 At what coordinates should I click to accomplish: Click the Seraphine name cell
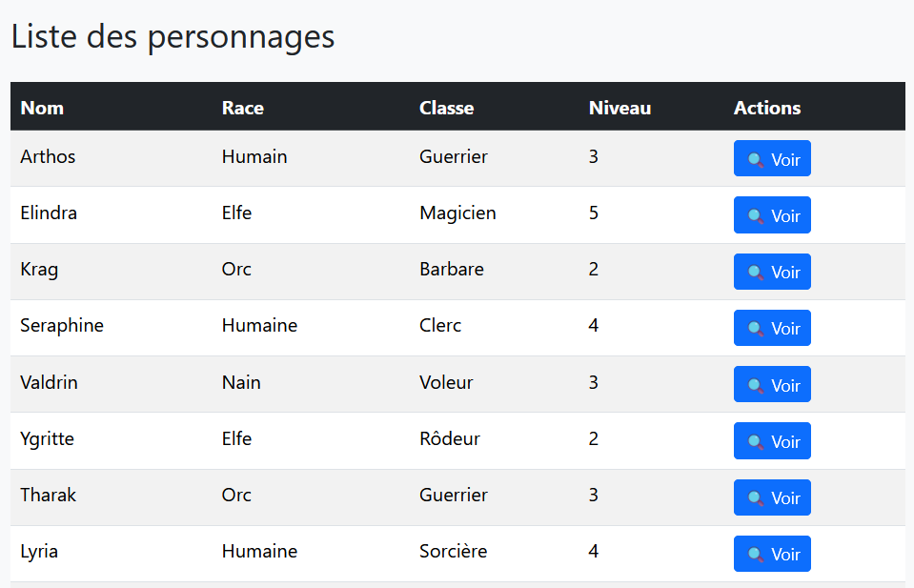click(x=62, y=325)
